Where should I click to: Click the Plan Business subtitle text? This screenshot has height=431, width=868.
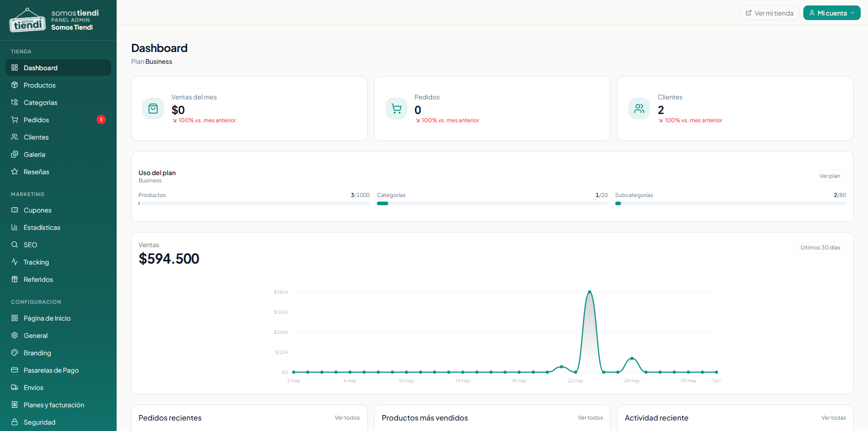152,62
